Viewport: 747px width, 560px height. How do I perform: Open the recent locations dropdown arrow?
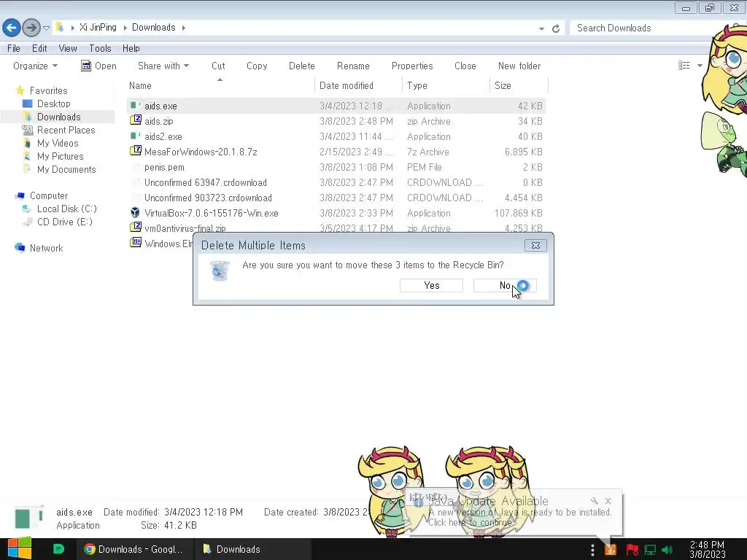pos(46,28)
